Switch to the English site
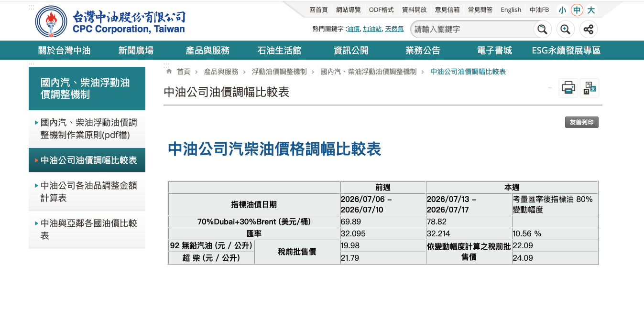The image size is (644, 328). point(511,10)
